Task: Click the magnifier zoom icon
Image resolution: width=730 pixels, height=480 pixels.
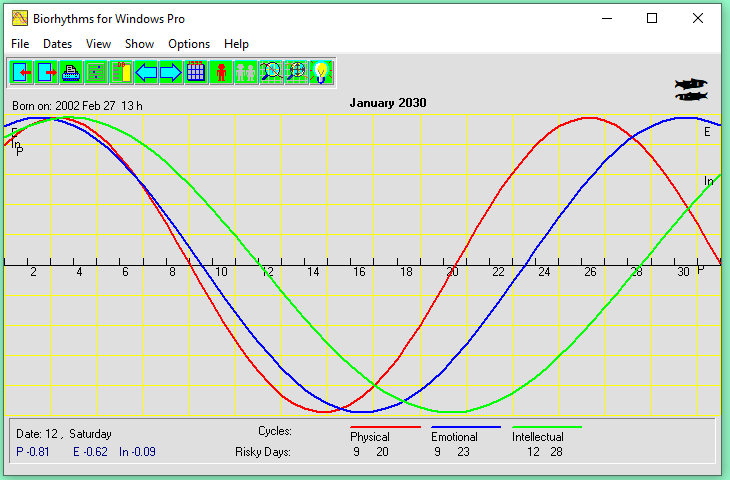Action: click(271, 72)
